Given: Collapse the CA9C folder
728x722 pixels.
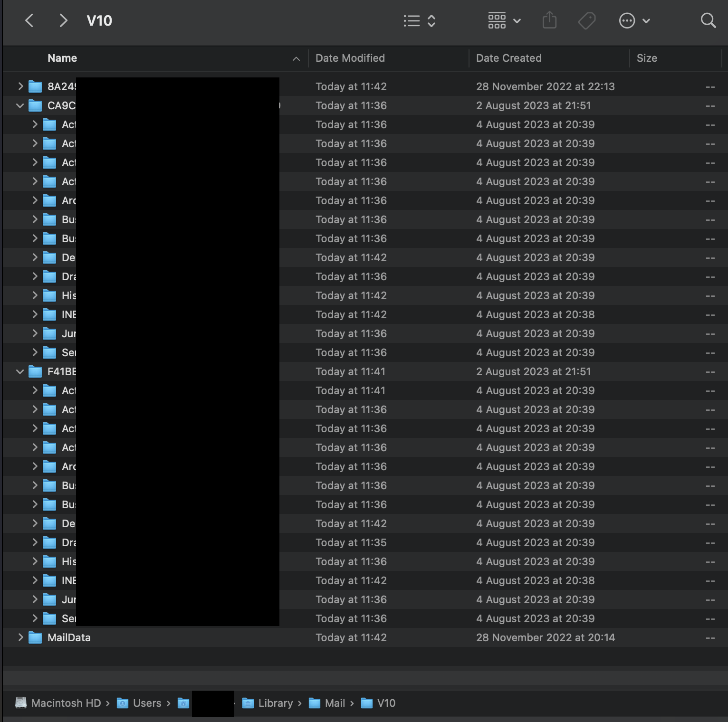Looking at the screenshot, I should point(20,105).
